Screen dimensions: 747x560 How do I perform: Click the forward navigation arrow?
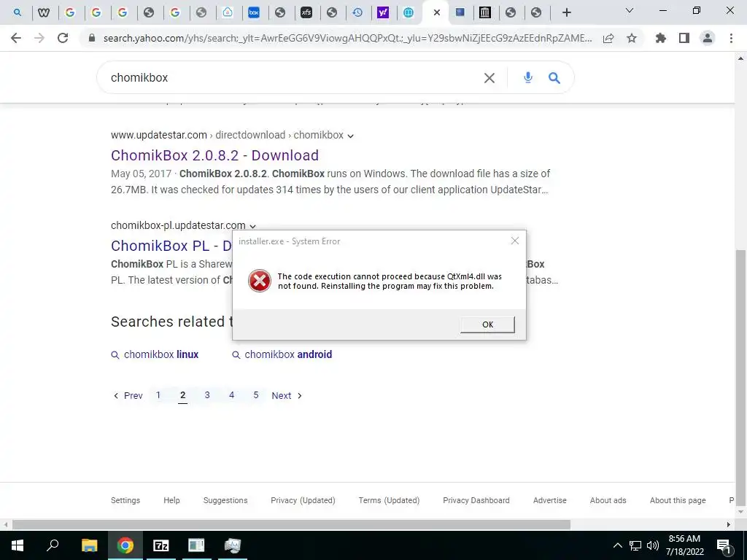click(x=39, y=38)
